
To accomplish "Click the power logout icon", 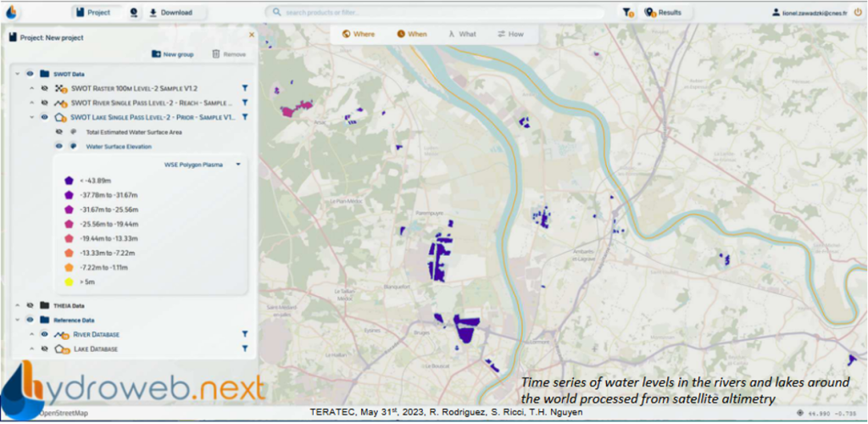I will click(x=856, y=13).
